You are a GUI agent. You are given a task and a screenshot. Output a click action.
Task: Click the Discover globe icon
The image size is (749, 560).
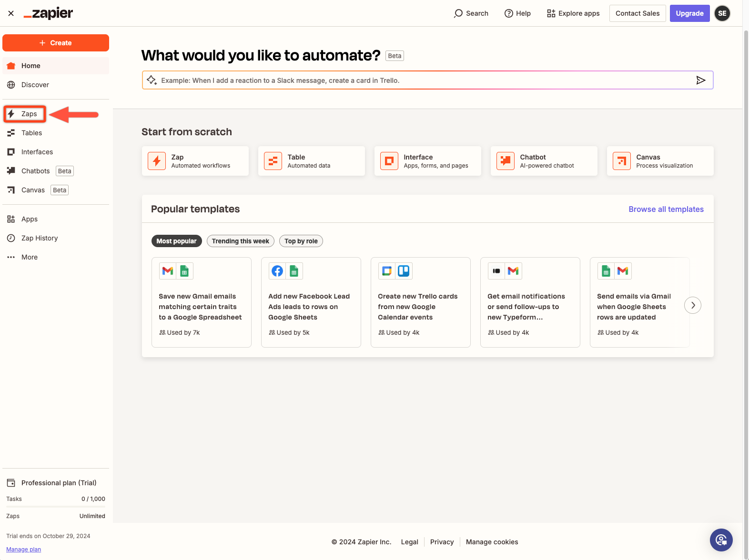(x=11, y=85)
